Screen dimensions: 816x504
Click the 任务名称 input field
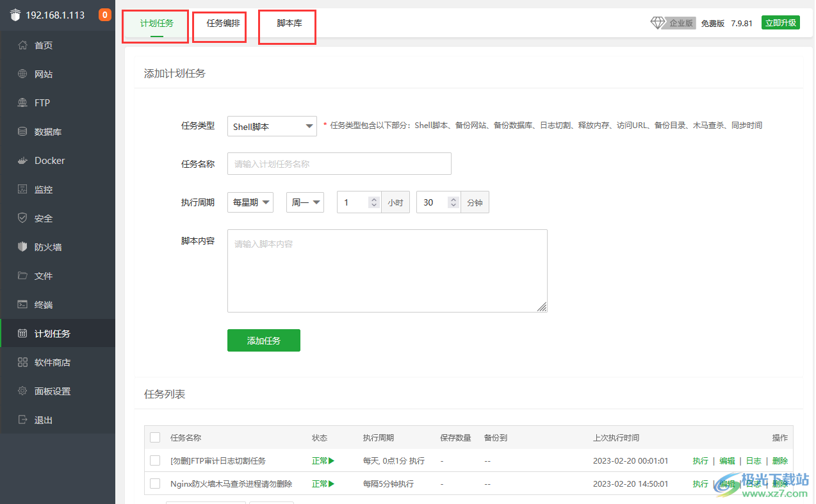pyautogui.click(x=339, y=163)
